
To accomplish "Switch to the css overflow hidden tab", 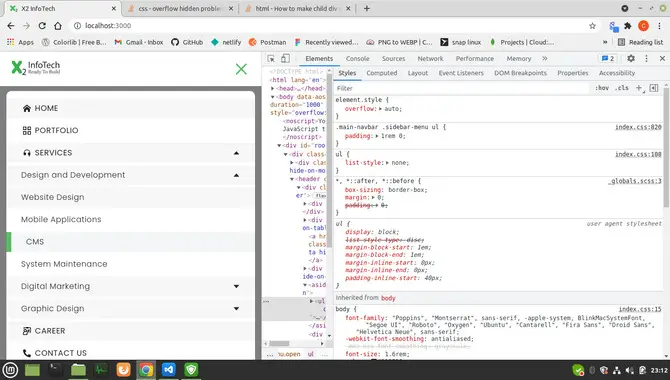I will (179, 9).
